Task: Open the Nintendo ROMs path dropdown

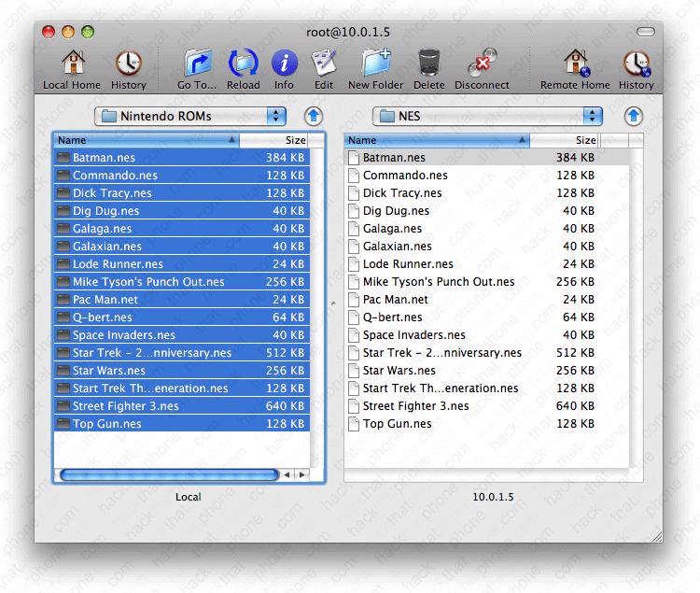Action: tap(190, 116)
